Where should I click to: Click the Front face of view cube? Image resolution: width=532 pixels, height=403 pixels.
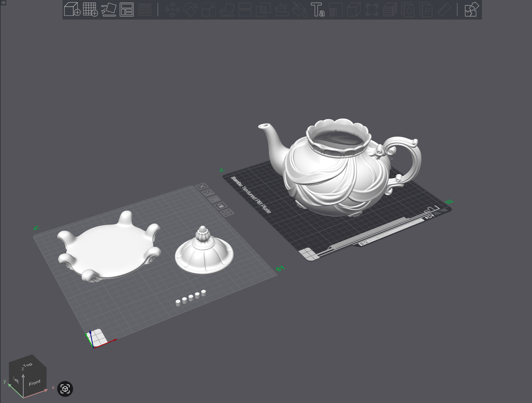tap(35, 383)
